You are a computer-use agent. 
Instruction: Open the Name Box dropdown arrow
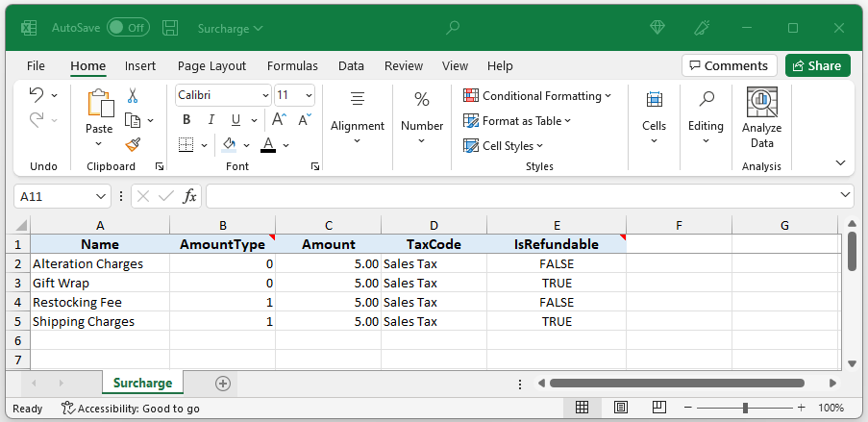click(x=102, y=196)
